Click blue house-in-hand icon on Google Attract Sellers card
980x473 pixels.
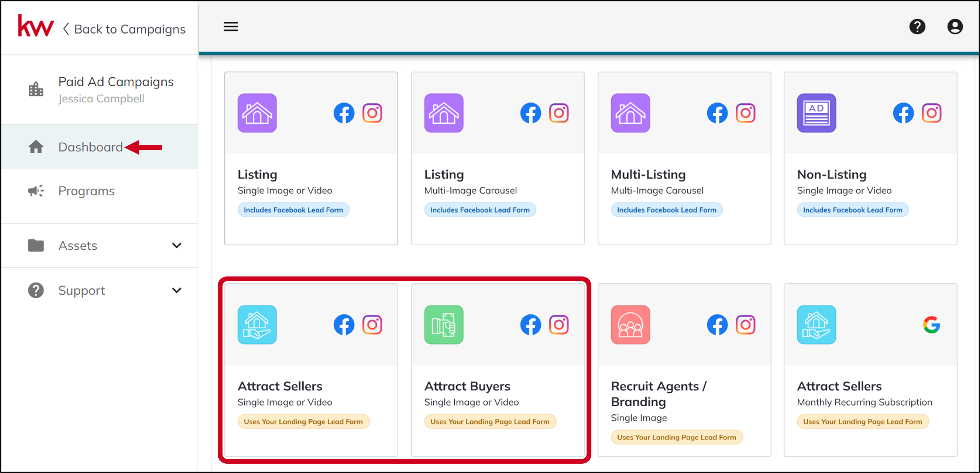[x=816, y=325]
